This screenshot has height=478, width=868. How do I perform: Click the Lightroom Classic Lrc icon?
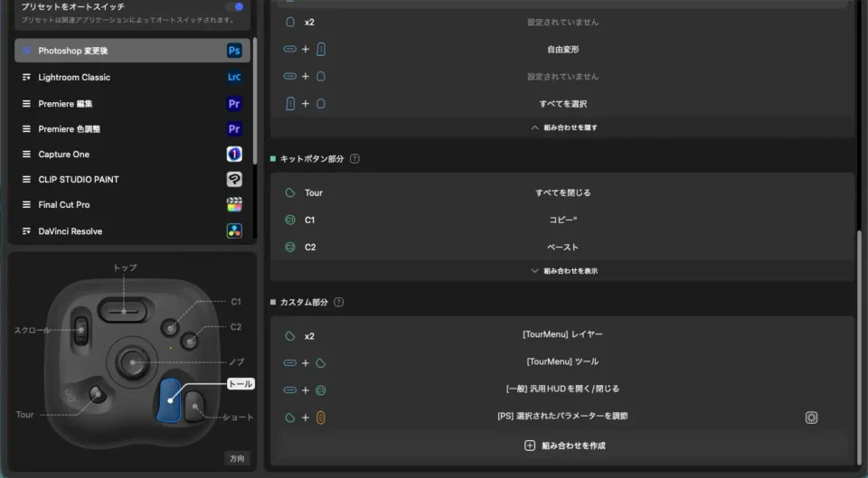234,78
